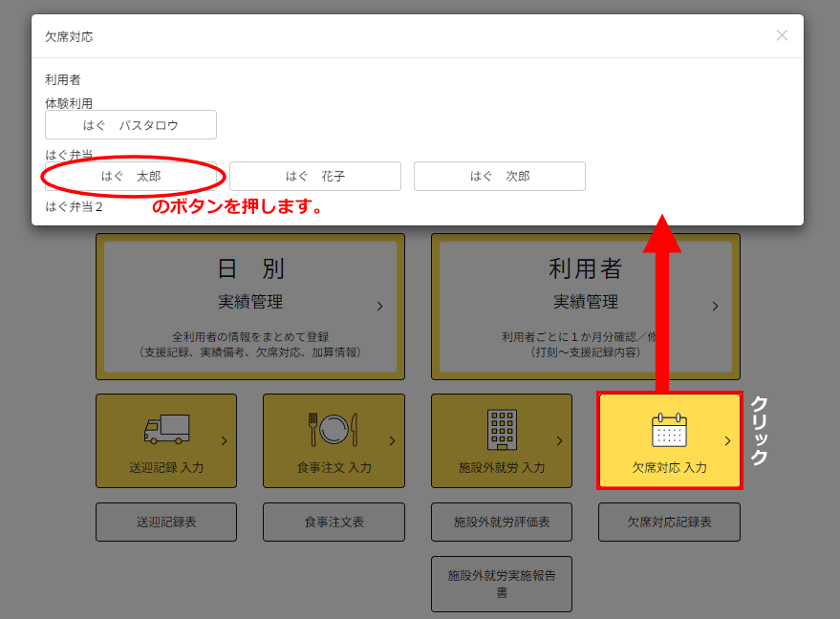
Task: Select user はぐ 太郎
Action: 131,177
